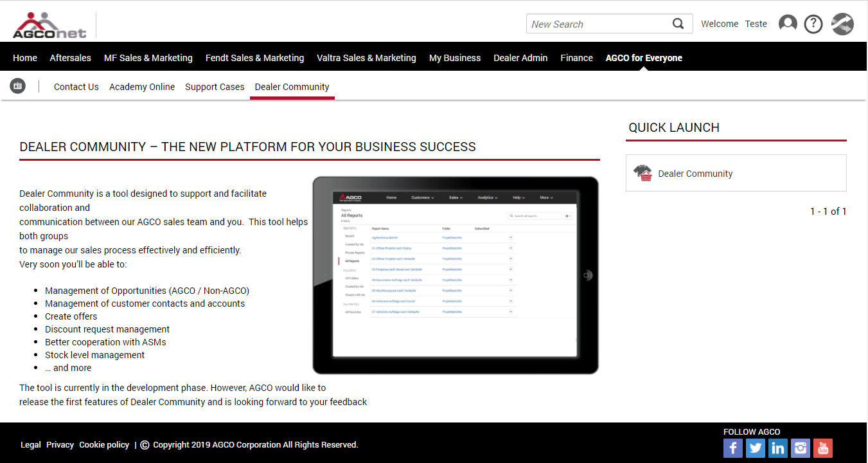Click the username Teste
868x463 pixels.
[756, 24]
